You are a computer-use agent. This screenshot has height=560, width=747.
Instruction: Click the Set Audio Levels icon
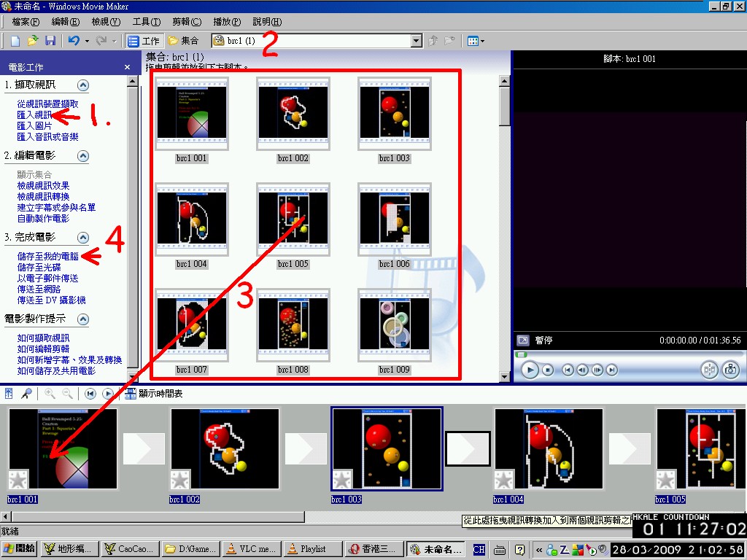tap(9, 394)
